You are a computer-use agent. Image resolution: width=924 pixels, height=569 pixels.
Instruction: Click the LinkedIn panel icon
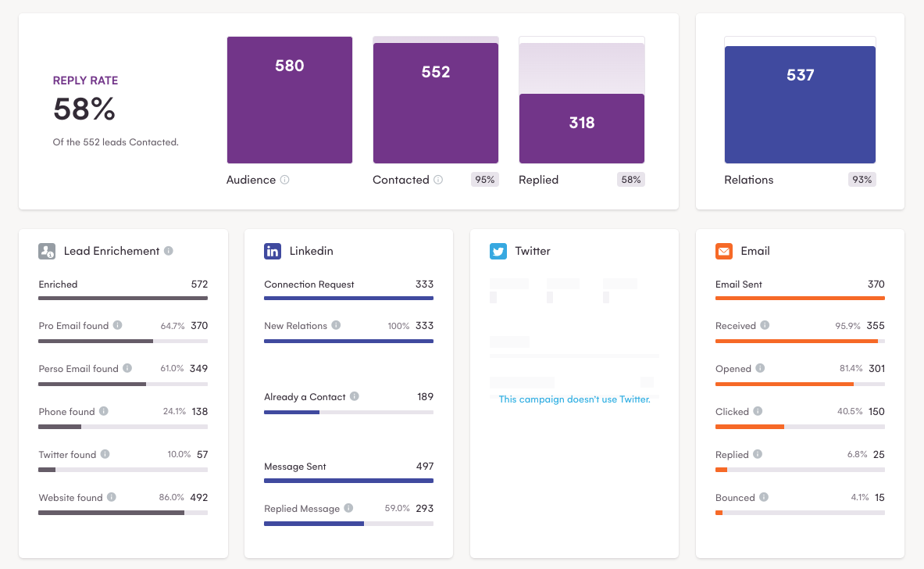273,251
